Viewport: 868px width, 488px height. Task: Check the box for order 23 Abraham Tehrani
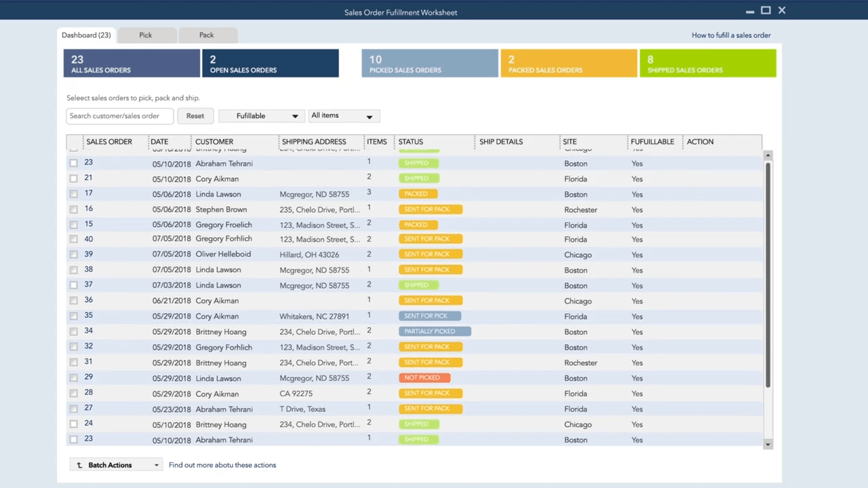point(73,163)
